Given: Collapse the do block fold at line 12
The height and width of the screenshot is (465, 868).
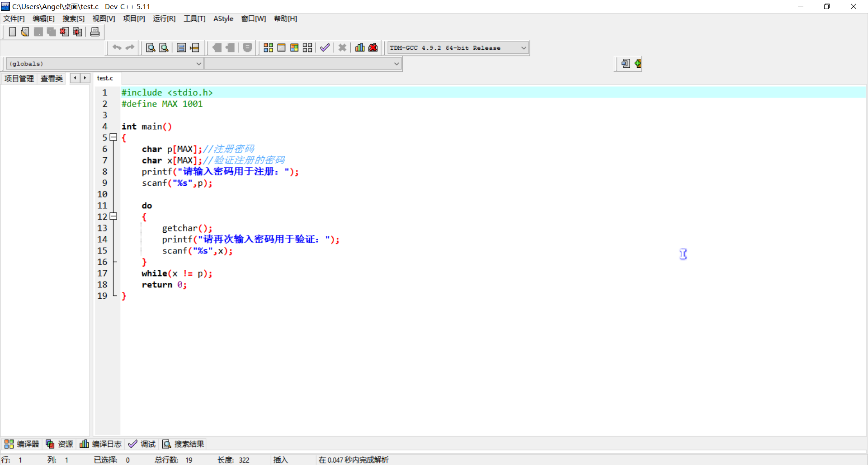Looking at the screenshot, I should click(x=113, y=216).
